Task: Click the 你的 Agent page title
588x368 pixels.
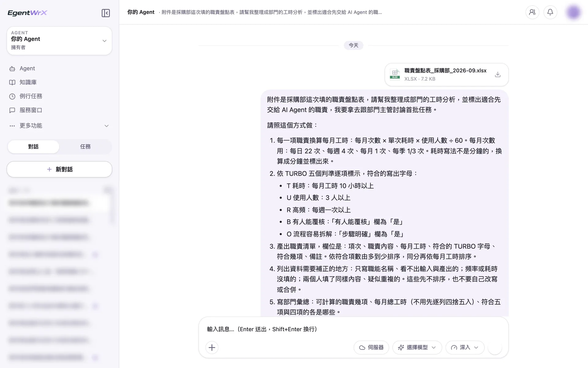Action: tap(141, 12)
